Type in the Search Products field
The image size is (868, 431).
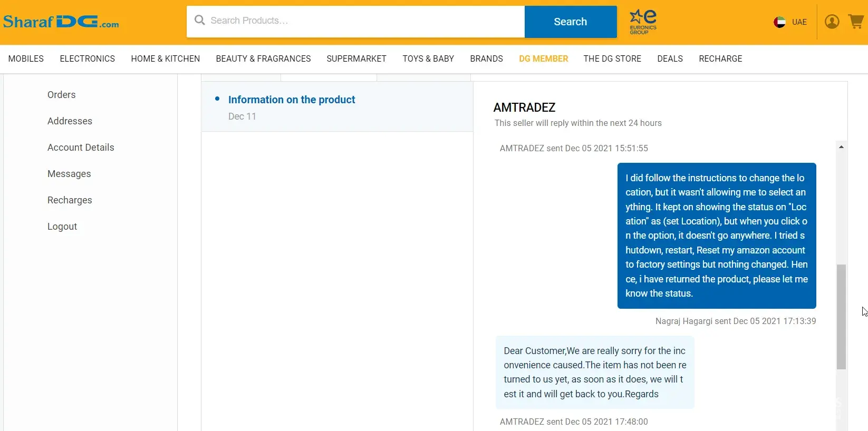point(364,21)
